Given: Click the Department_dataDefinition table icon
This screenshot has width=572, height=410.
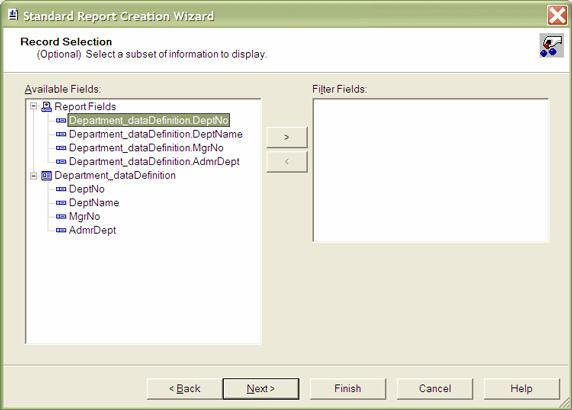Looking at the screenshot, I should pyautogui.click(x=46, y=176).
